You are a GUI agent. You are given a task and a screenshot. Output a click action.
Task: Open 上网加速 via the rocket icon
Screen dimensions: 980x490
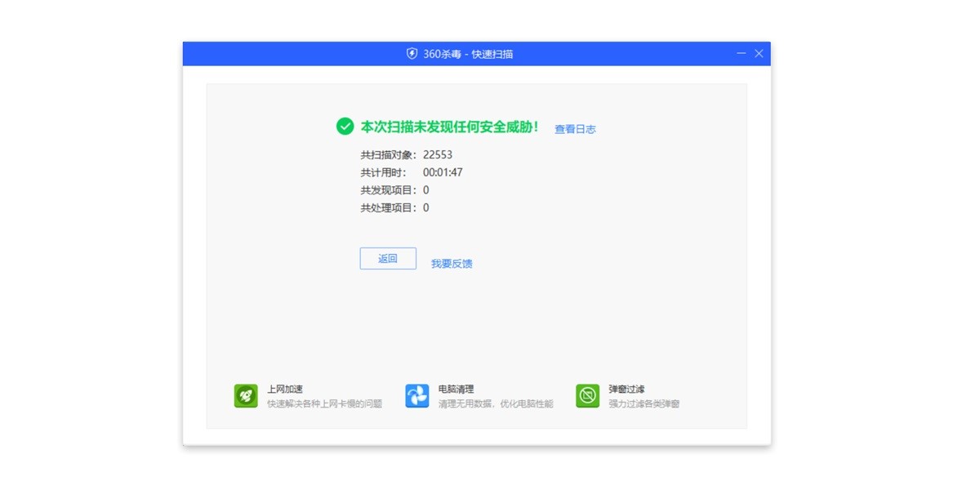[245, 395]
